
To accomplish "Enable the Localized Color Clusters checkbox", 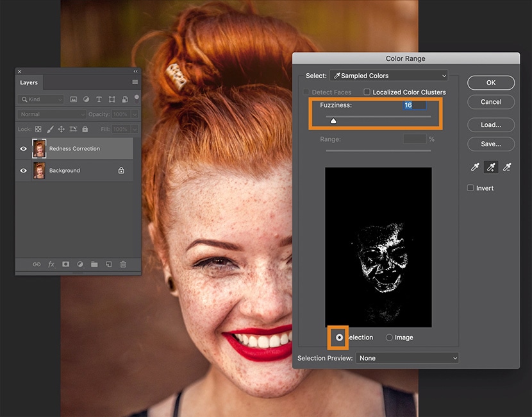I will 367,92.
